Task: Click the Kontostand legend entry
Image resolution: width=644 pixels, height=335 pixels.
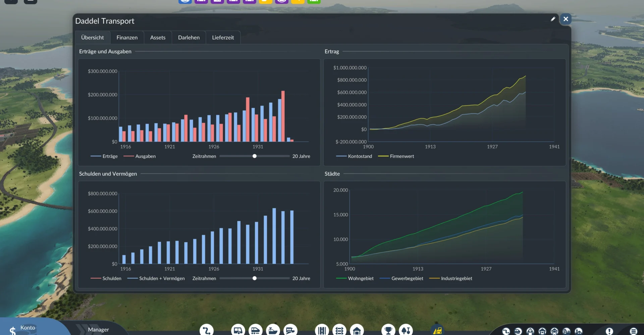Action: pos(354,156)
